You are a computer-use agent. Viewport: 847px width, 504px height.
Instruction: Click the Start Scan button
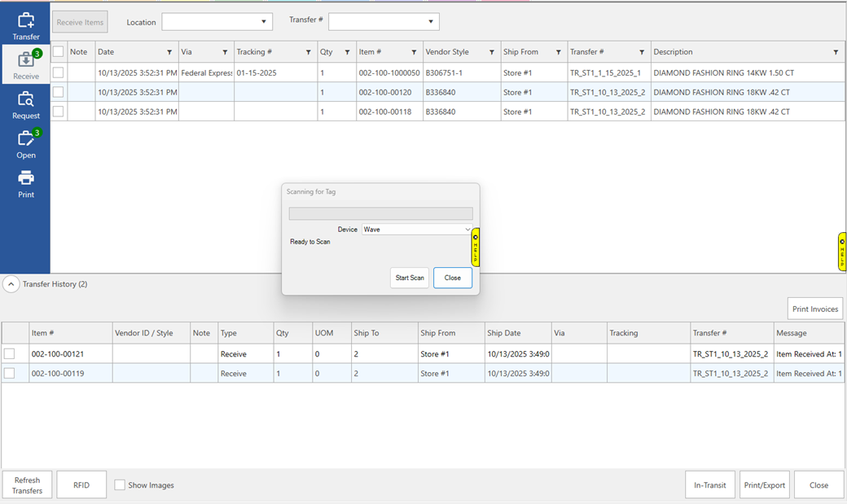[410, 278]
